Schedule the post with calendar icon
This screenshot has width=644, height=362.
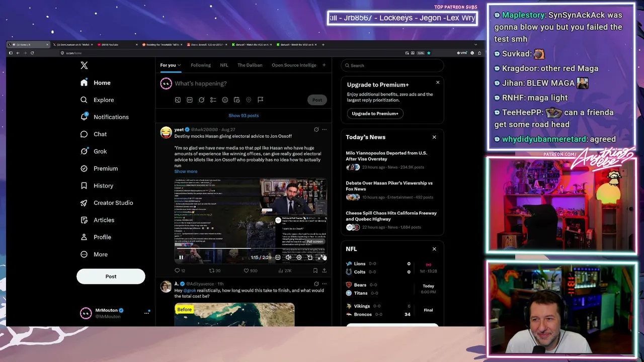point(236,100)
